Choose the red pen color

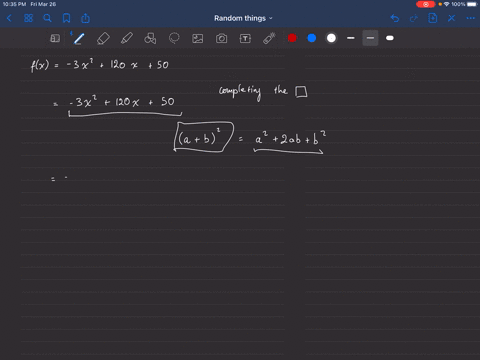coord(292,38)
